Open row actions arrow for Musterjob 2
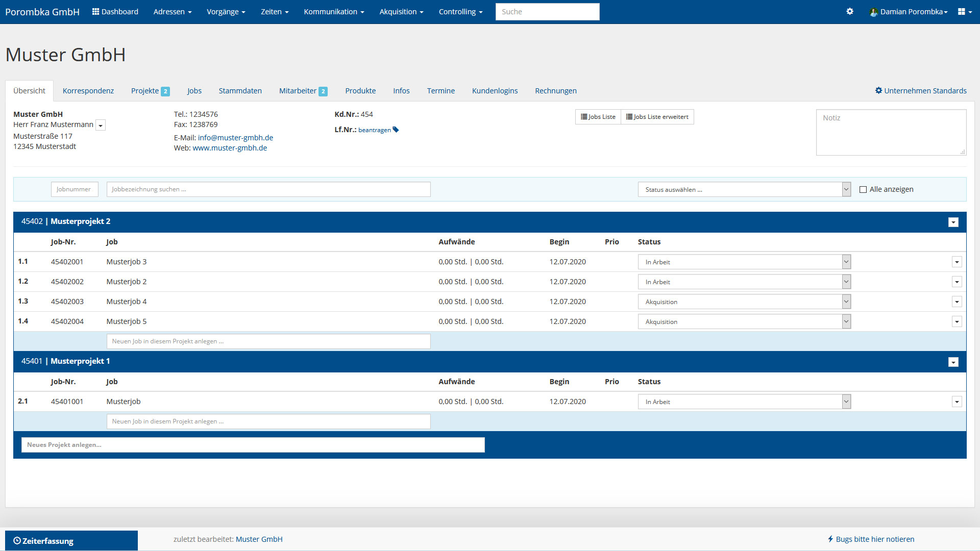Viewport: 980px width, 551px height. click(957, 282)
